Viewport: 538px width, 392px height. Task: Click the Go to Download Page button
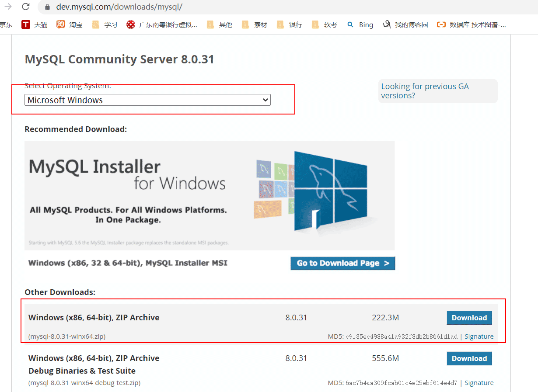pyautogui.click(x=342, y=263)
